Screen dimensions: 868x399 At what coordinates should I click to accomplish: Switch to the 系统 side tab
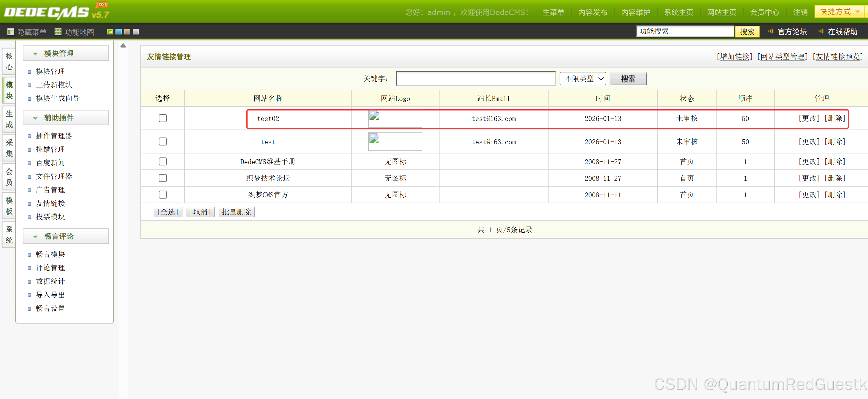[9, 235]
